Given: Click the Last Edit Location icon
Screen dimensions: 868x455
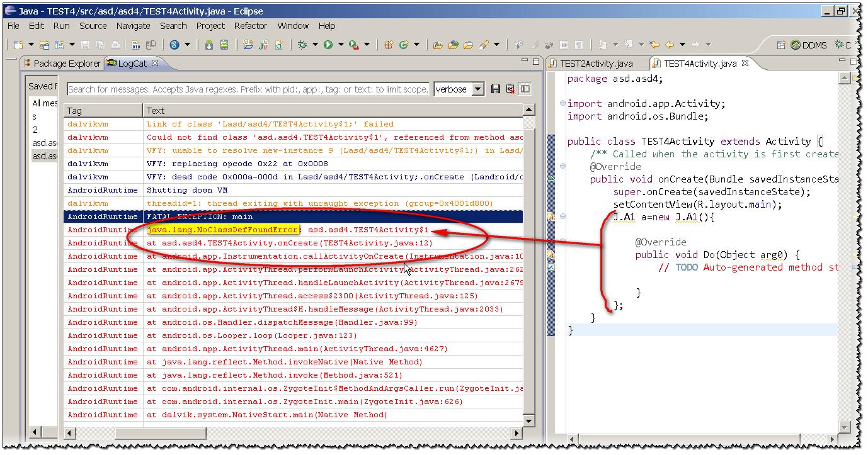Looking at the screenshot, I should point(654,45).
